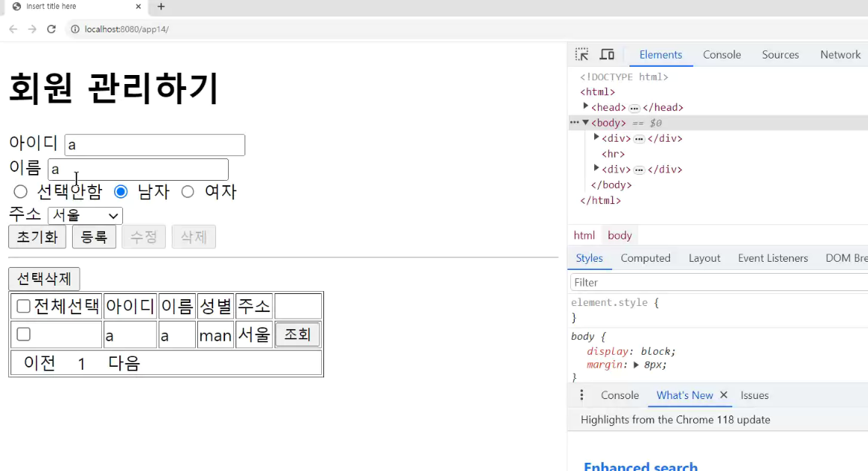
Task: Expand the margin property triangle
Action: click(x=636, y=364)
